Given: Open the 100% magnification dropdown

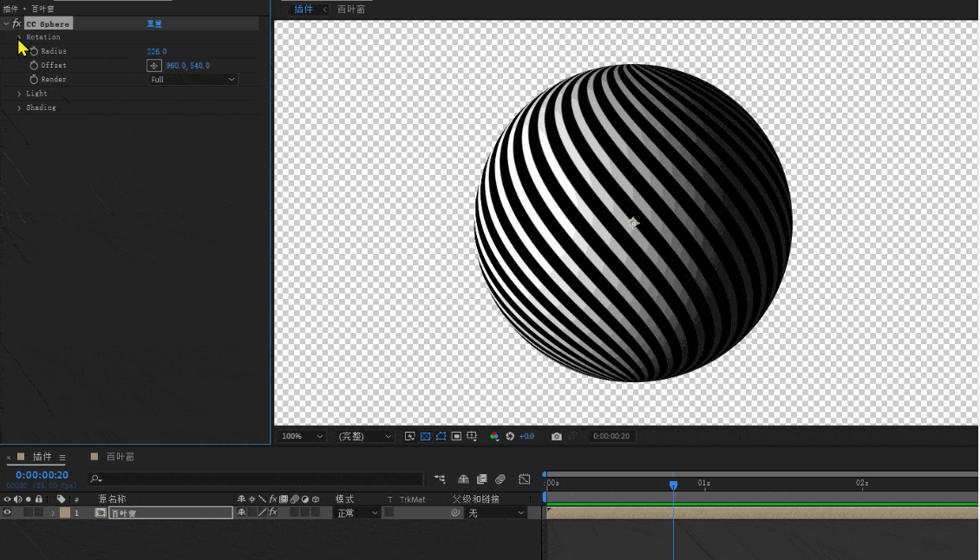Looking at the screenshot, I should click(303, 436).
